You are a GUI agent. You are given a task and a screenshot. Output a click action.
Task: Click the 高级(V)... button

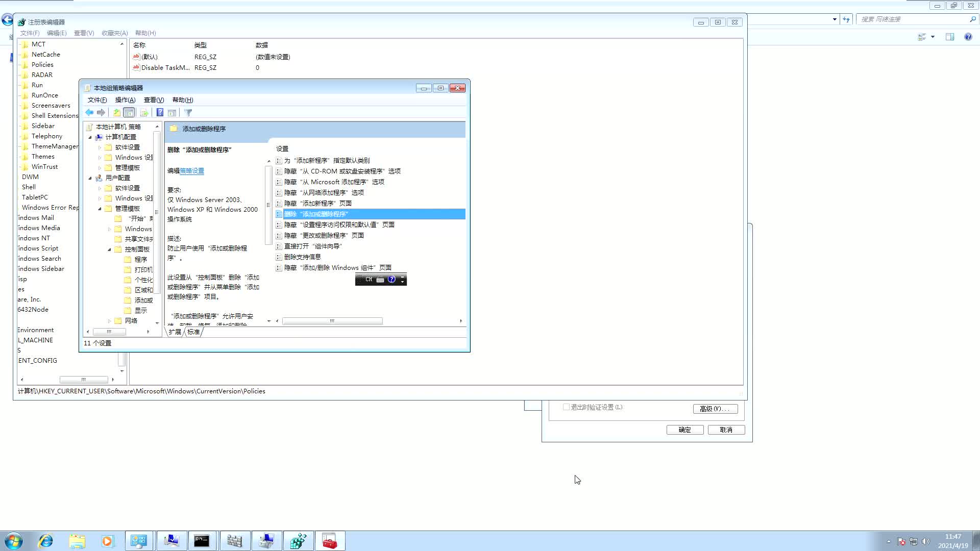pos(715,409)
